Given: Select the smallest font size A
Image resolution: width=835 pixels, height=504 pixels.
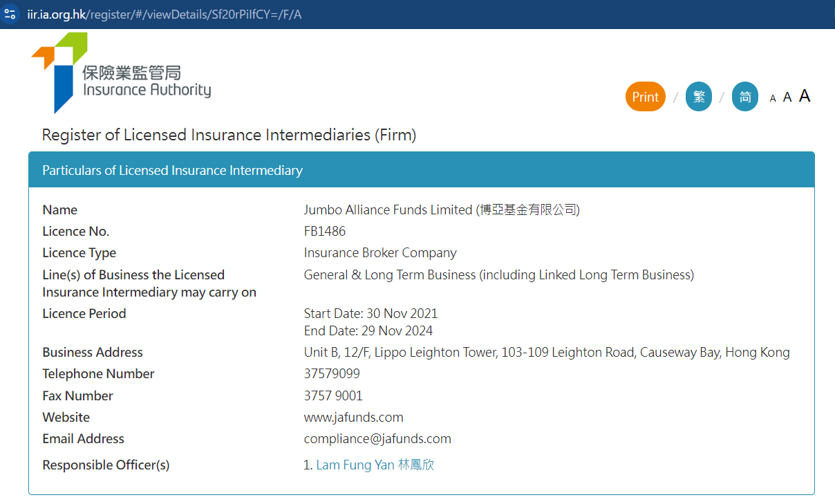Looking at the screenshot, I should coord(773,99).
